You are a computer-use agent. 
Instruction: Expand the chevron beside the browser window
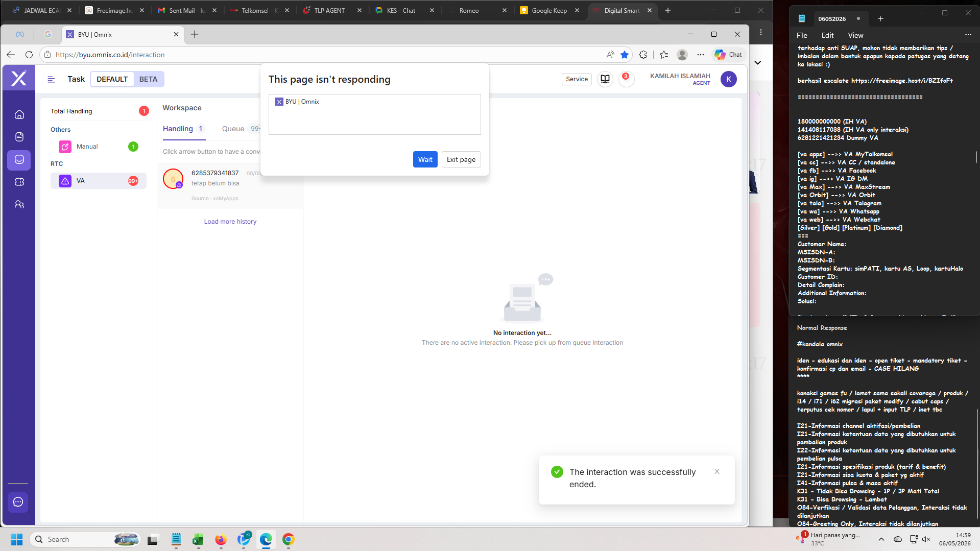click(758, 63)
